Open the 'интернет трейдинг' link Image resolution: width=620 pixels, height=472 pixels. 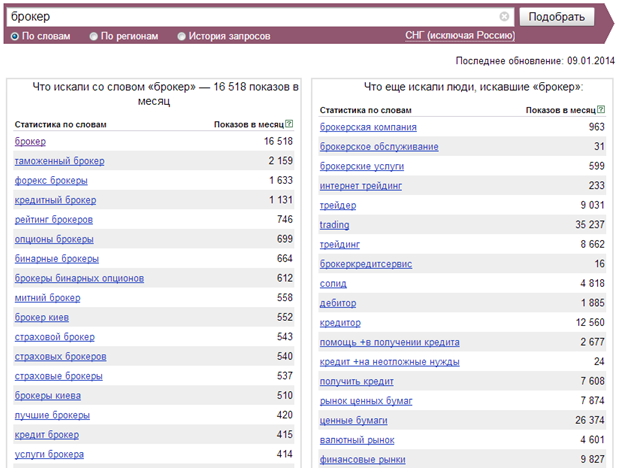point(361,186)
